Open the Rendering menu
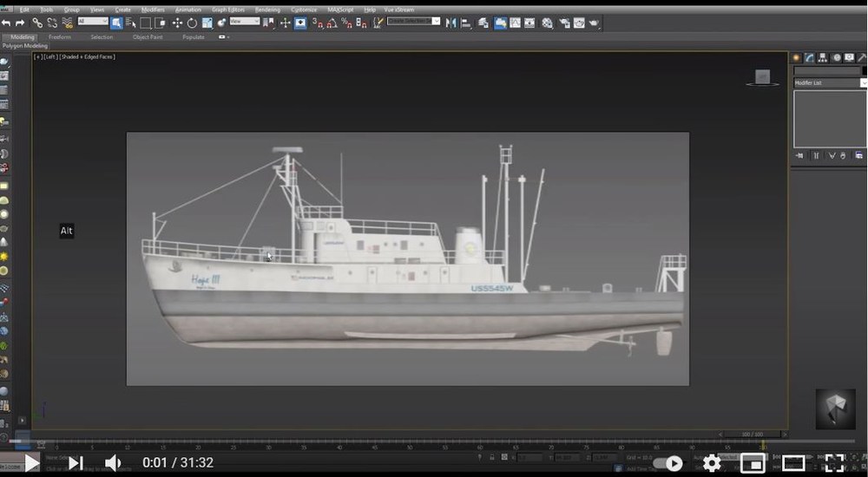The height and width of the screenshot is (477, 868). (x=267, y=10)
